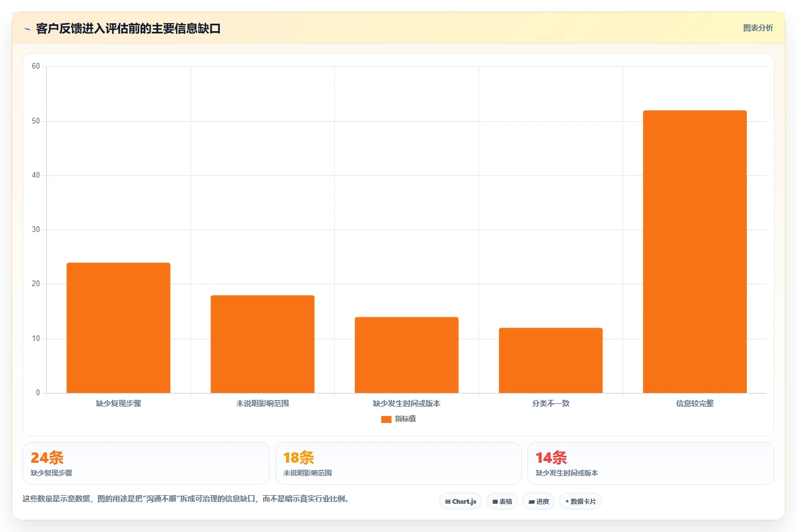Viewport: 797px width, 532px height.
Task: Click the 缺少复现步骤 bar in chart
Action: tap(118, 328)
